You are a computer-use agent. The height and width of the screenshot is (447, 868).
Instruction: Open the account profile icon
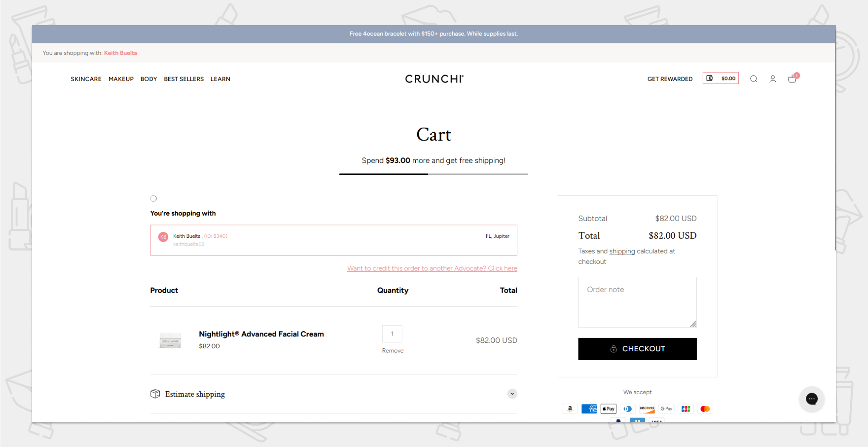(x=772, y=79)
